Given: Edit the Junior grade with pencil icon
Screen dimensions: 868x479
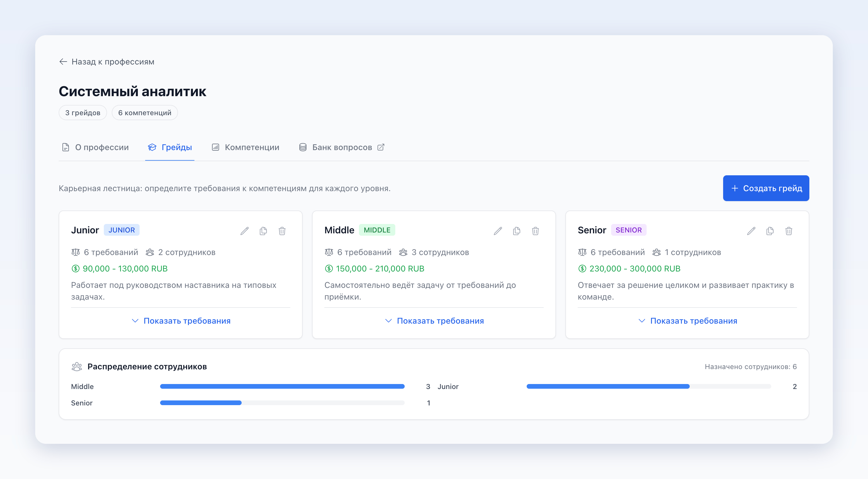Looking at the screenshot, I should coord(245,231).
